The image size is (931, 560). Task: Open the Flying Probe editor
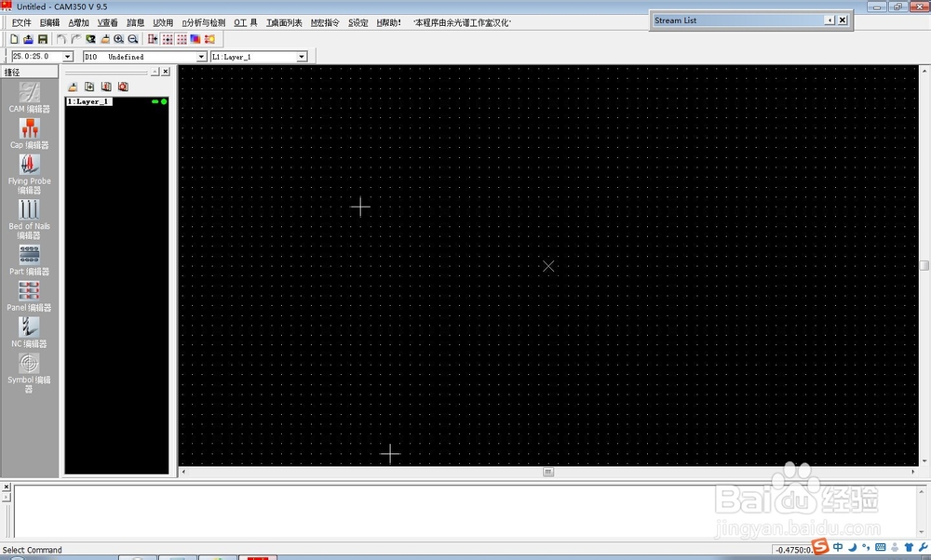click(x=29, y=174)
